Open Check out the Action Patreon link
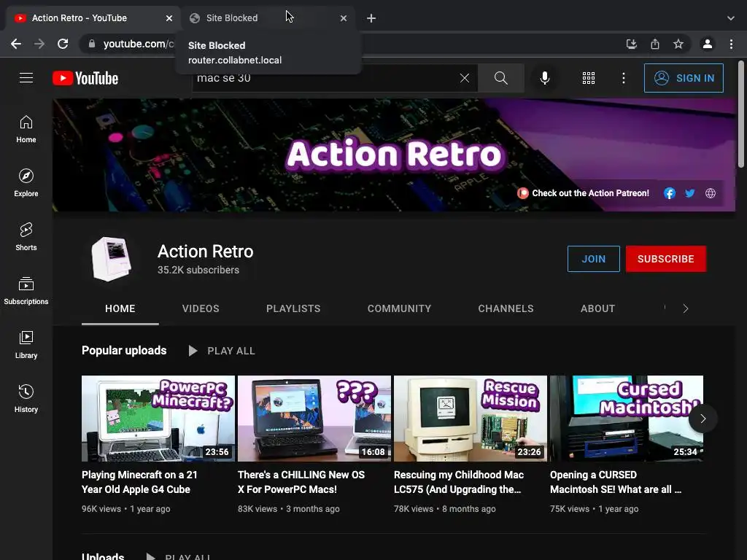Viewport: 747px width, 560px height. pyautogui.click(x=584, y=192)
